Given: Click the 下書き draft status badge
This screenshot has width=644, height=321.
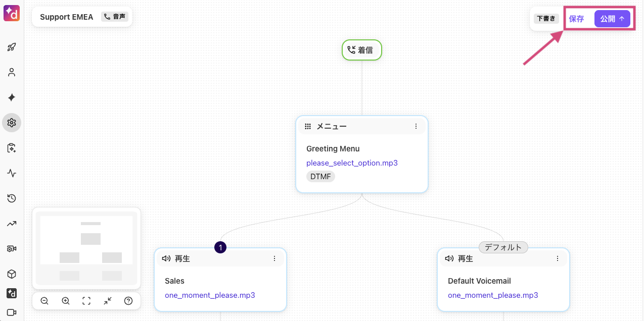Looking at the screenshot, I should pos(546,18).
